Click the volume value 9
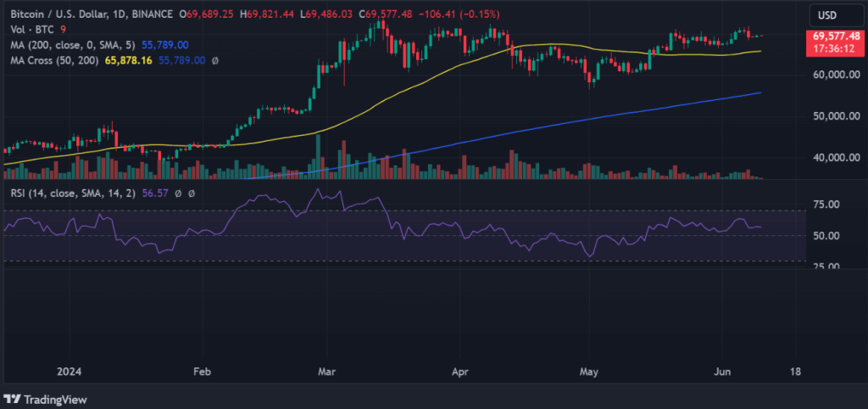 [x=63, y=29]
